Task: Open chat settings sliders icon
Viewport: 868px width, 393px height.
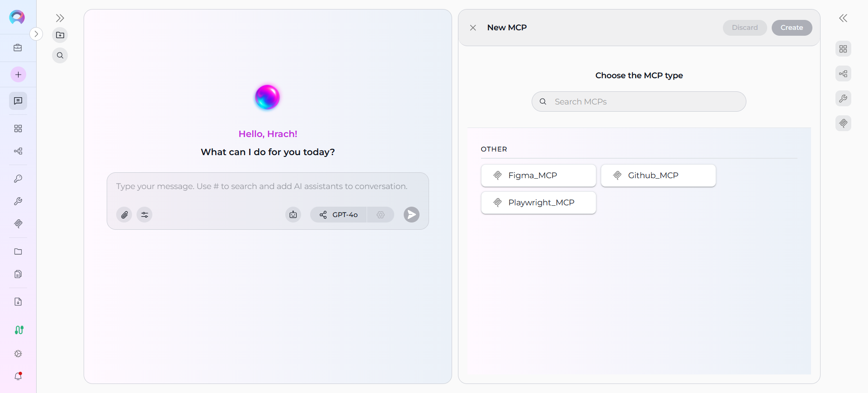Action: [x=145, y=215]
